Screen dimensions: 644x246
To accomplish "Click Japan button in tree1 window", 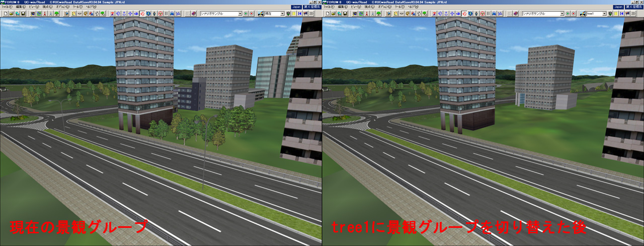I will click(x=618, y=7).
